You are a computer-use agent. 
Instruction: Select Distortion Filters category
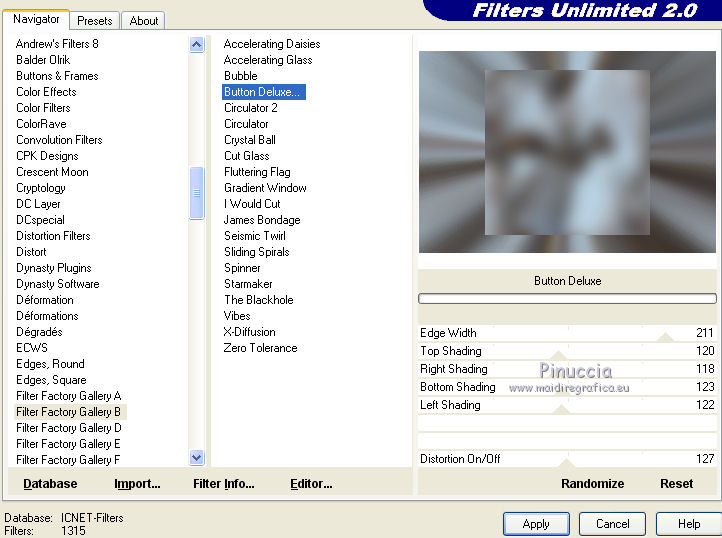click(53, 236)
